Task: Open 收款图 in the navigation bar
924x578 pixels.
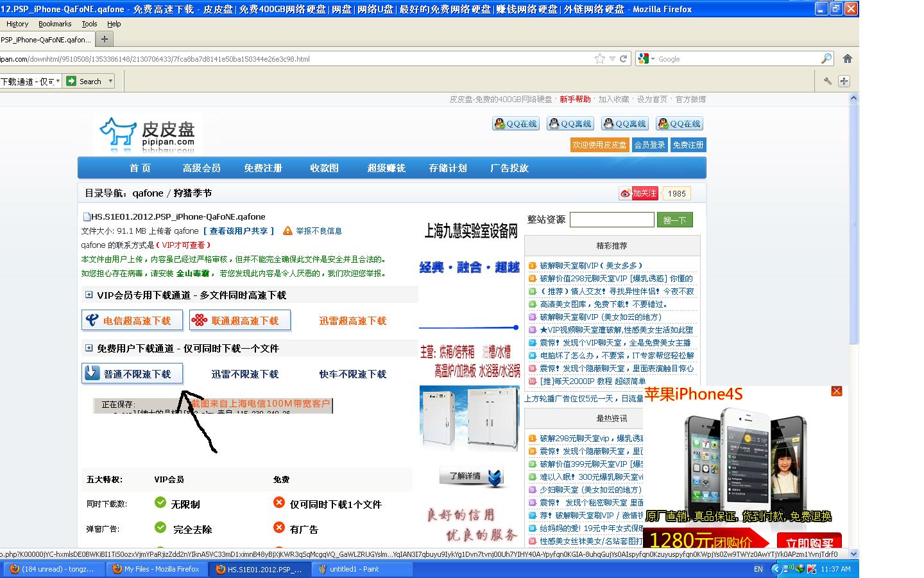Action: [324, 168]
